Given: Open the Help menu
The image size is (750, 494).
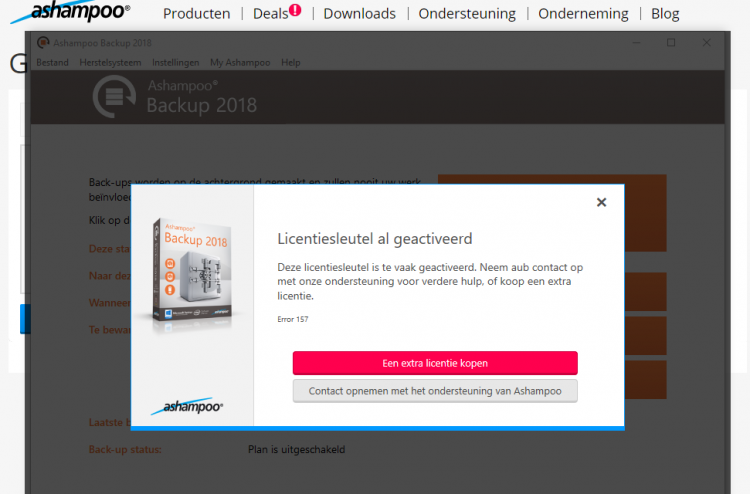Looking at the screenshot, I should click(290, 63).
